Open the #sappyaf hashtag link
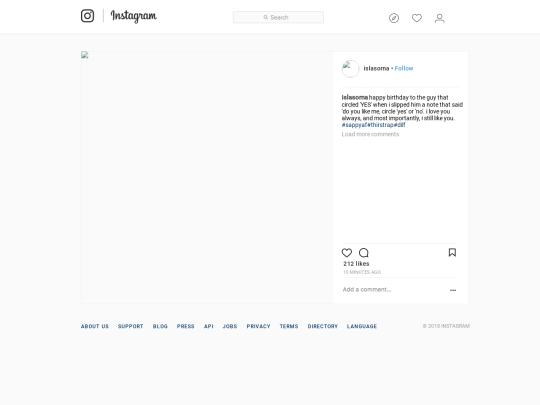This screenshot has width=540, height=405. (x=354, y=125)
